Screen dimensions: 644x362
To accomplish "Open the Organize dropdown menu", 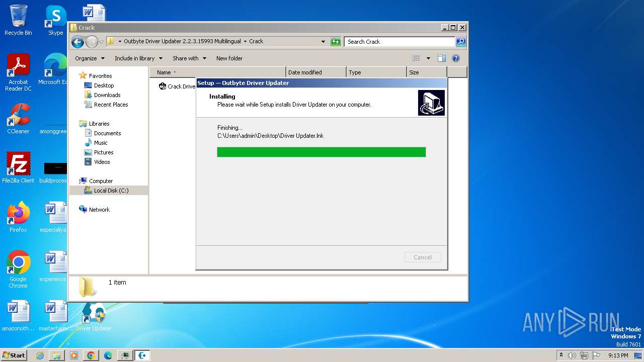I will point(90,58).
